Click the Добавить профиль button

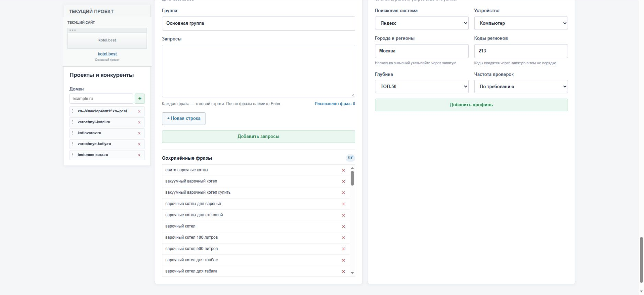tap(471, 105)
